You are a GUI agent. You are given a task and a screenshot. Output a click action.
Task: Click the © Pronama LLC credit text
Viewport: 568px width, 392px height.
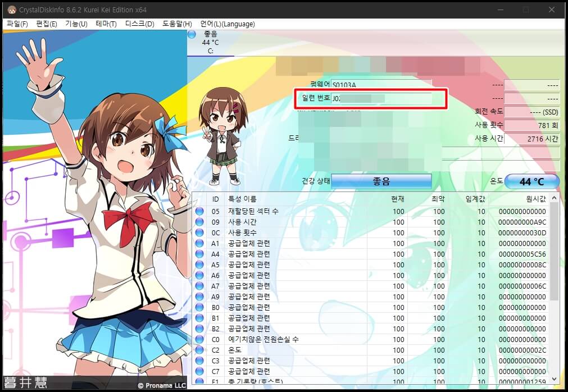point(162,385)
